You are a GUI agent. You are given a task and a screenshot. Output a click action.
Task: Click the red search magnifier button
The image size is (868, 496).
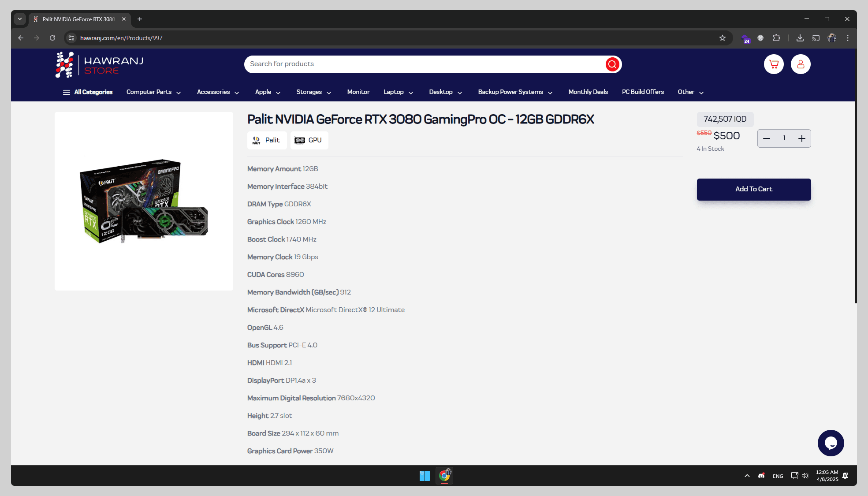[x=612, y=64]
